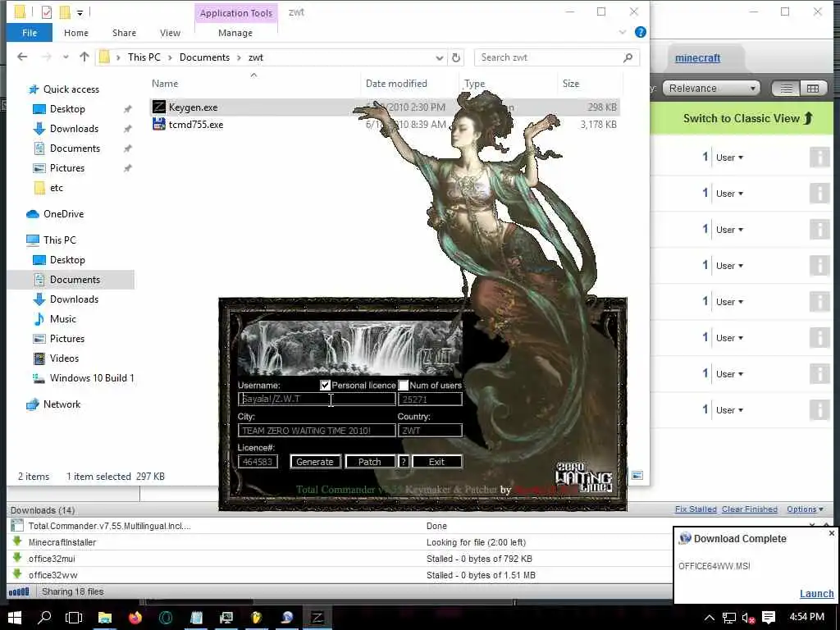The height and width of the screenshot is (630, 840).
Task: Expand the Explorer ribbon chevron
Action: (623, 32)
